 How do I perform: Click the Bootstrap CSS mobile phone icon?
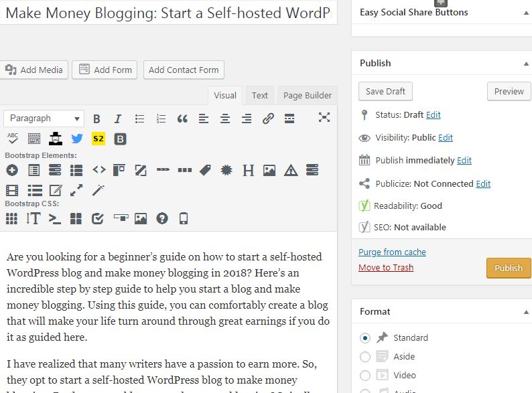(x=184, y=218)
